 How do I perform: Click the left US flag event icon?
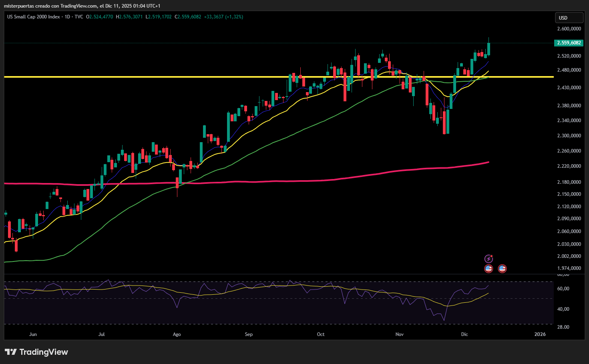pyautogui.click(x=488, y=269)
